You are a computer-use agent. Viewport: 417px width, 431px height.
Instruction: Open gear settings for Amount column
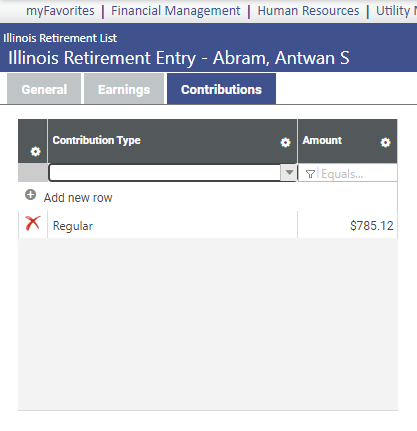click(x=385, y=143)
